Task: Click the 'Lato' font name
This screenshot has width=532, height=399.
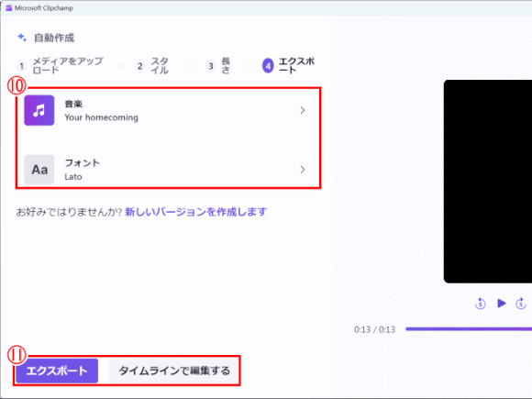Action: 73,177
